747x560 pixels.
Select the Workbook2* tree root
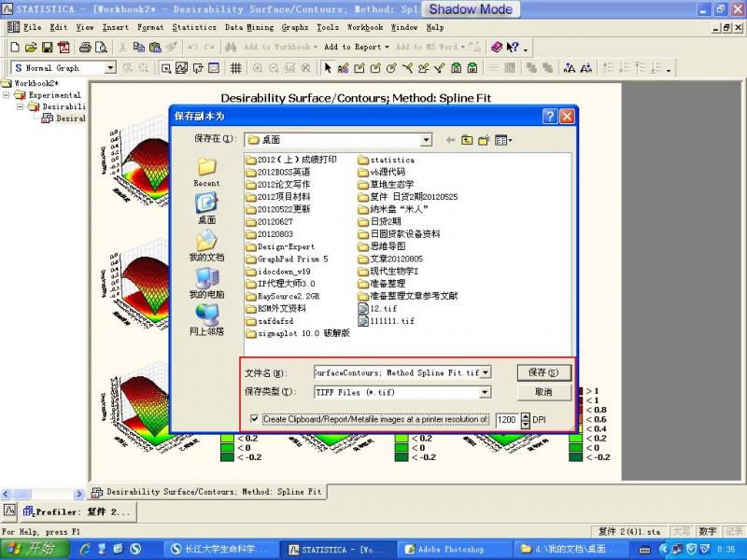coord(31,83)
